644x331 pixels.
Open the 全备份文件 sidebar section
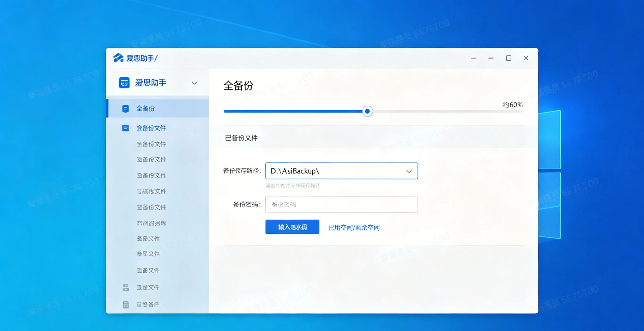(x=151, y=128)
